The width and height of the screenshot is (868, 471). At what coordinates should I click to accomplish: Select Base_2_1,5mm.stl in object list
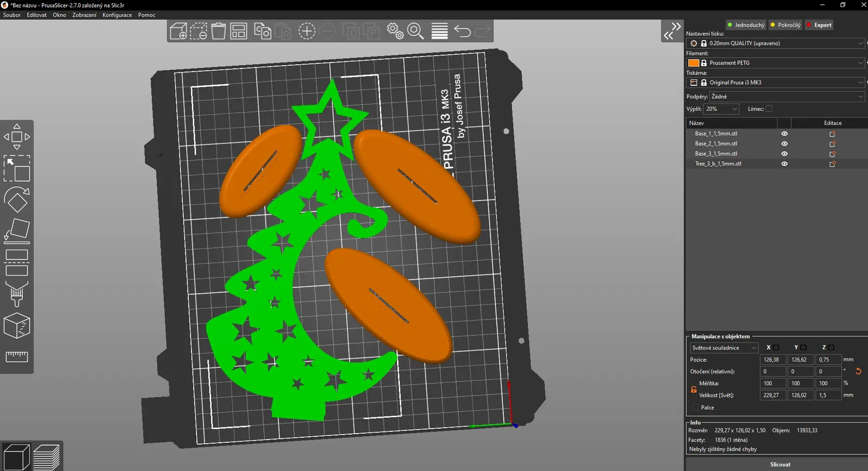pyautogui.click(x=716, y=144)
